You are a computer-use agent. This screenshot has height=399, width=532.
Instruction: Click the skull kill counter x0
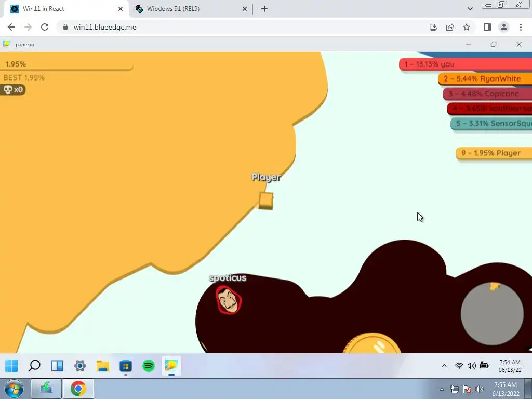point(12,89)
